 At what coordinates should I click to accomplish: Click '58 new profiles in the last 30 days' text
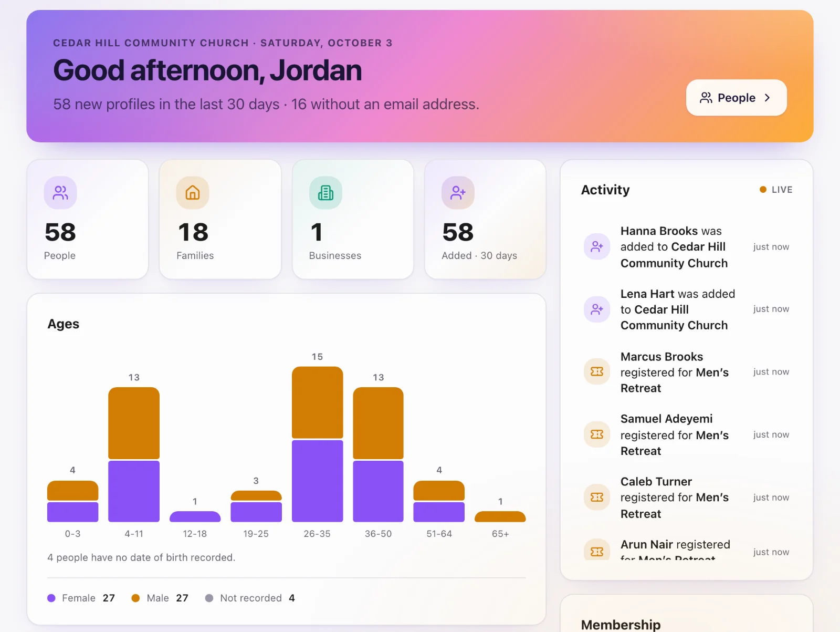click(x=166, y=104)
